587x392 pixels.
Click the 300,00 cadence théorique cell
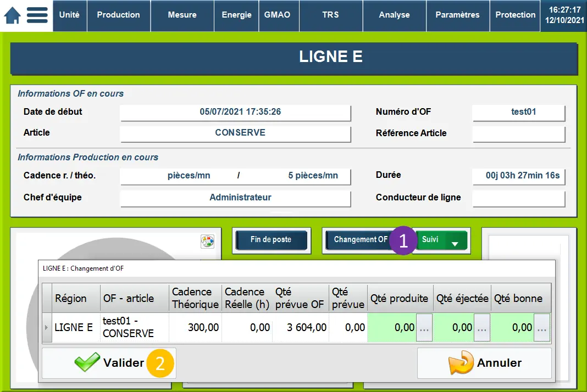pyautogui.click(x=195, y=328)
